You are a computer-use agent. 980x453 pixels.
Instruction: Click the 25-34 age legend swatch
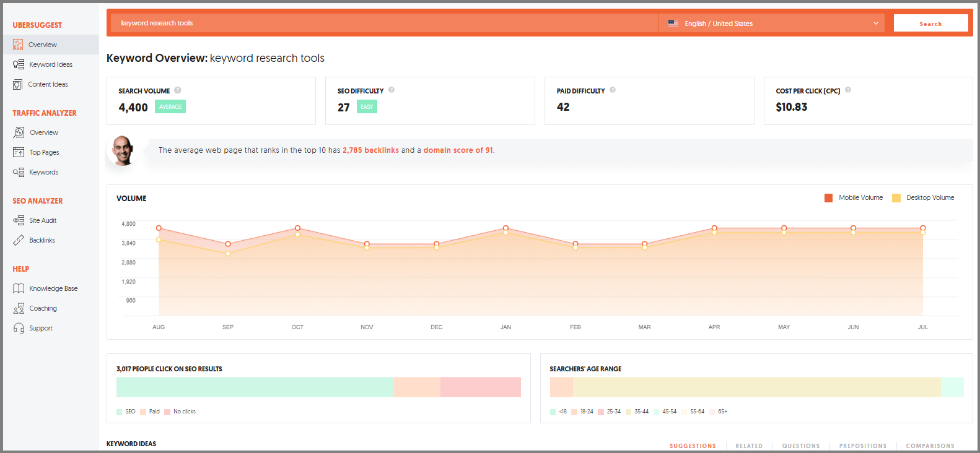click(x=601, y=412)
